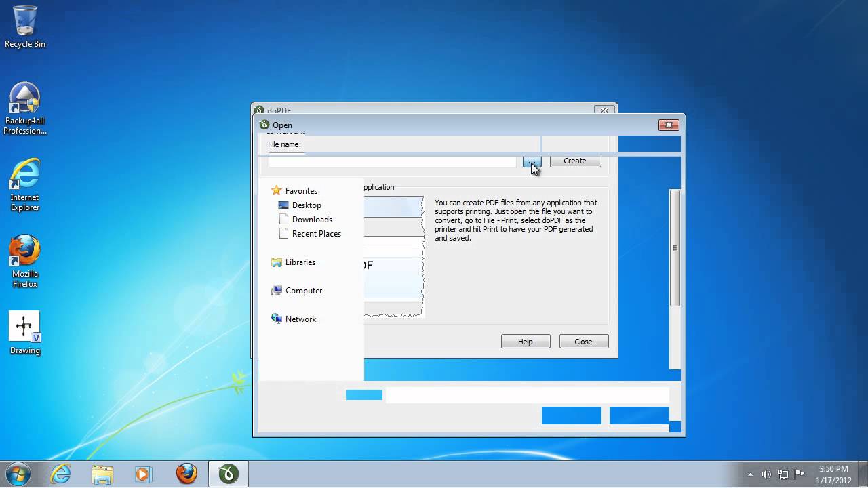Image resolution: width=868 pixels, height=488 pixels.
Task: Select Libraries in navigation pane
Action: [294, 262]
